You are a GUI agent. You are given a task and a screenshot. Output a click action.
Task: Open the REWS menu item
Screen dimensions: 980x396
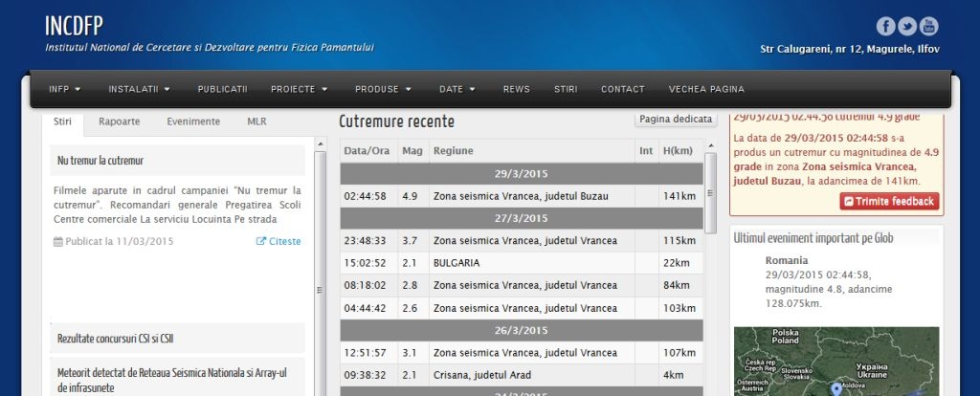click(x=516, y=89)
